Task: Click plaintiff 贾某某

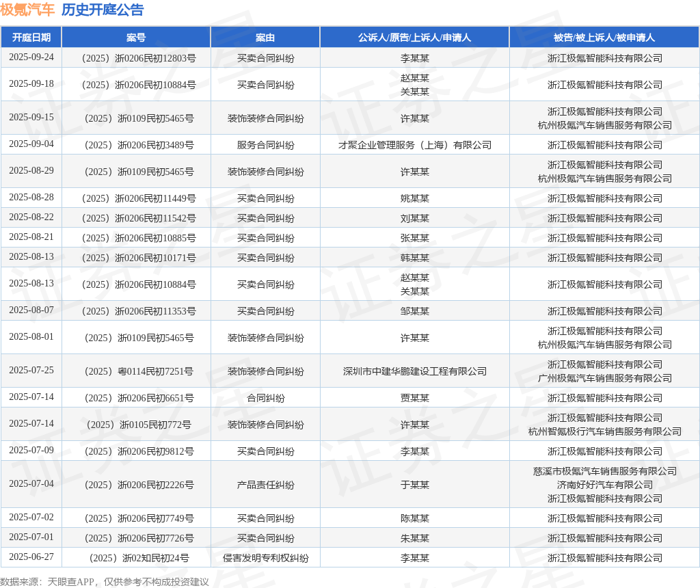Action: (x=414, y=398)
